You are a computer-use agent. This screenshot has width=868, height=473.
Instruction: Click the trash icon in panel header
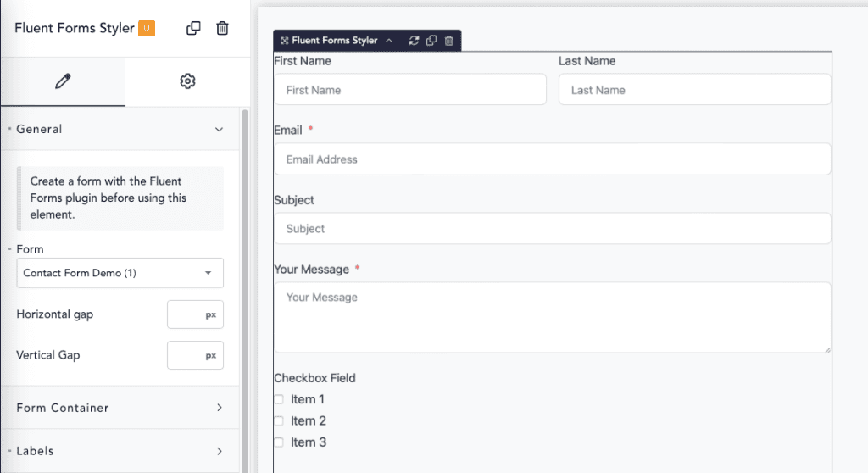coord(222,28)
